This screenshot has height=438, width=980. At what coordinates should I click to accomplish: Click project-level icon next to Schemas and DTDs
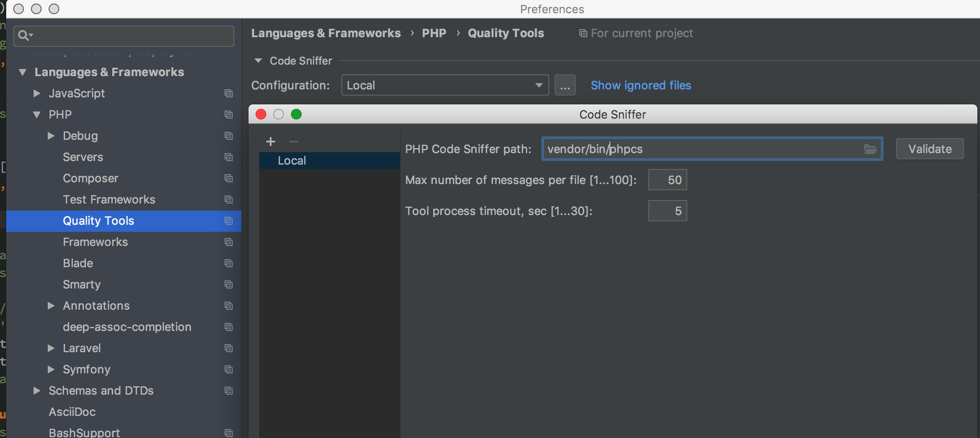click(x=229, y=391)
